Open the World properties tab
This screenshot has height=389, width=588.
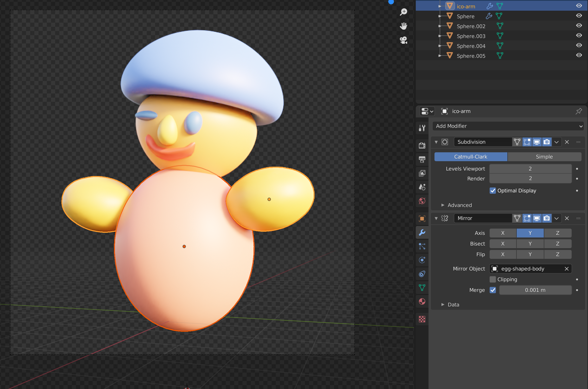pos(422,201)
